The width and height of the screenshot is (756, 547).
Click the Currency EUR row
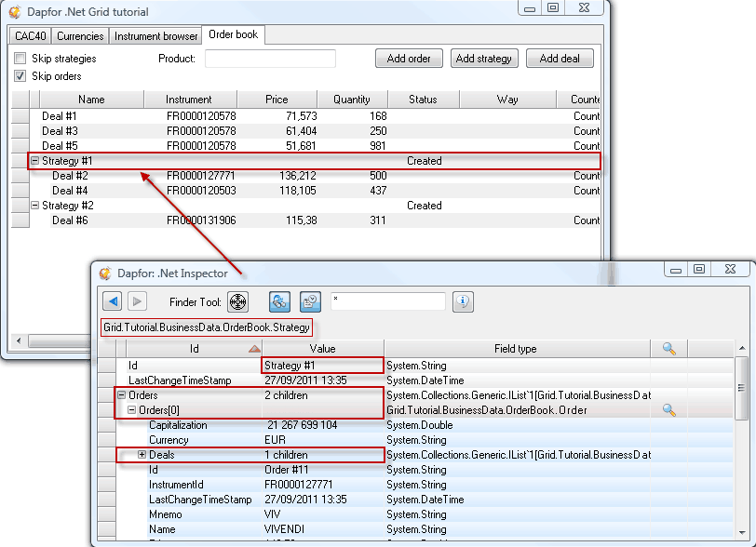coord(415,440)
